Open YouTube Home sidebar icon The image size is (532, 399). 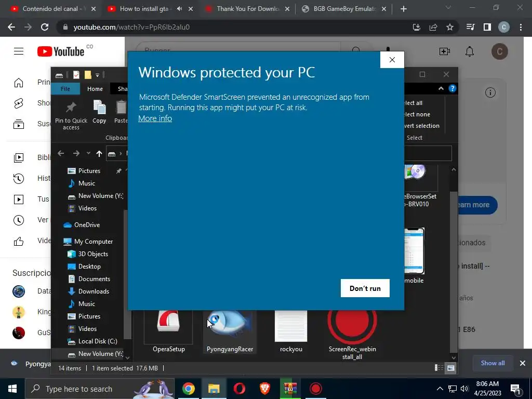[19, 83]
